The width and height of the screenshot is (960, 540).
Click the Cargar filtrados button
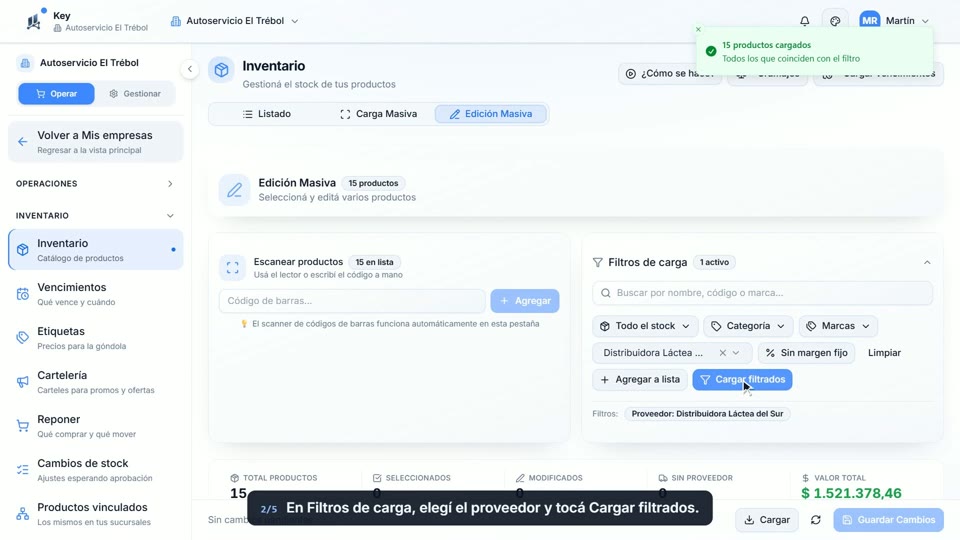point(742,380)
